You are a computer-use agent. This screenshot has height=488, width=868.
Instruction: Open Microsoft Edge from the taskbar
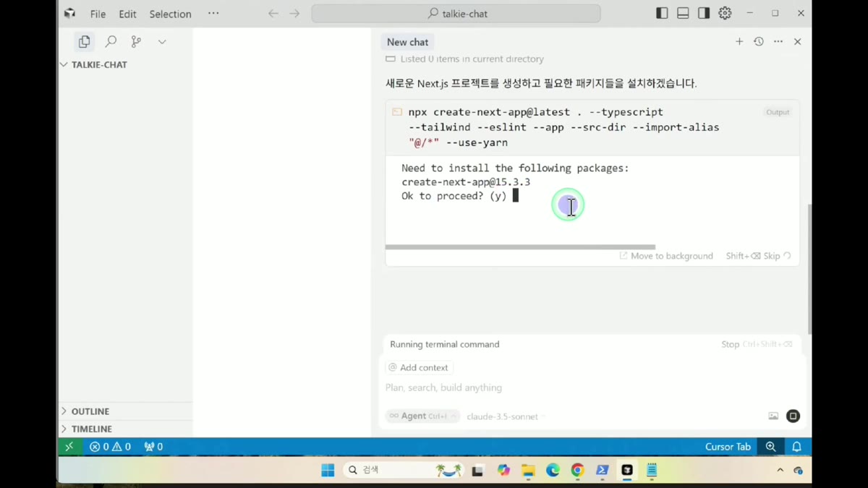(553, 471)
